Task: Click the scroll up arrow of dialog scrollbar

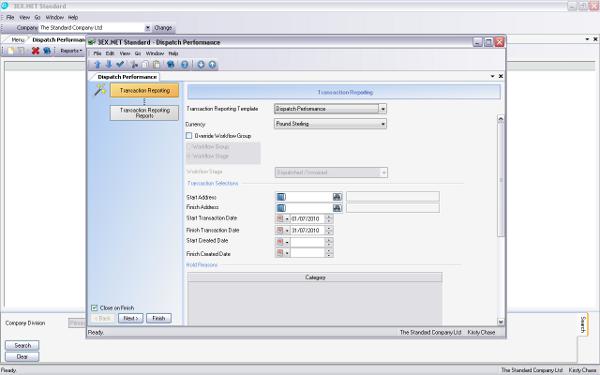Action: point(501,119)
